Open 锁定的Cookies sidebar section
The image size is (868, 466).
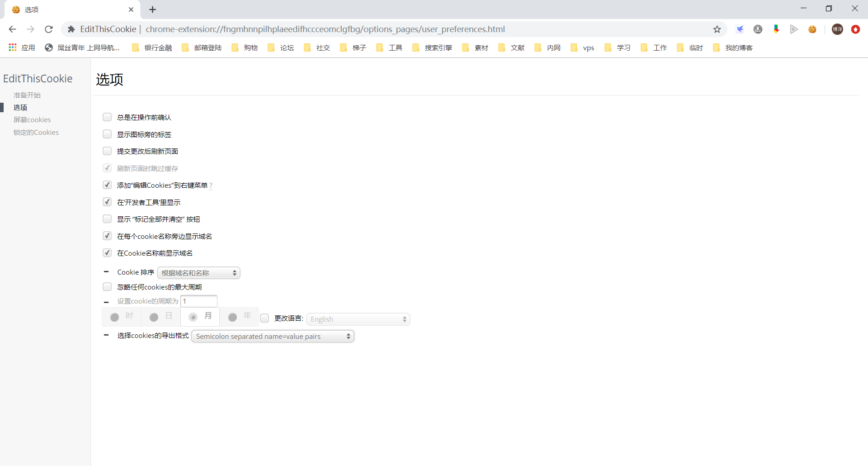(36, 133)
